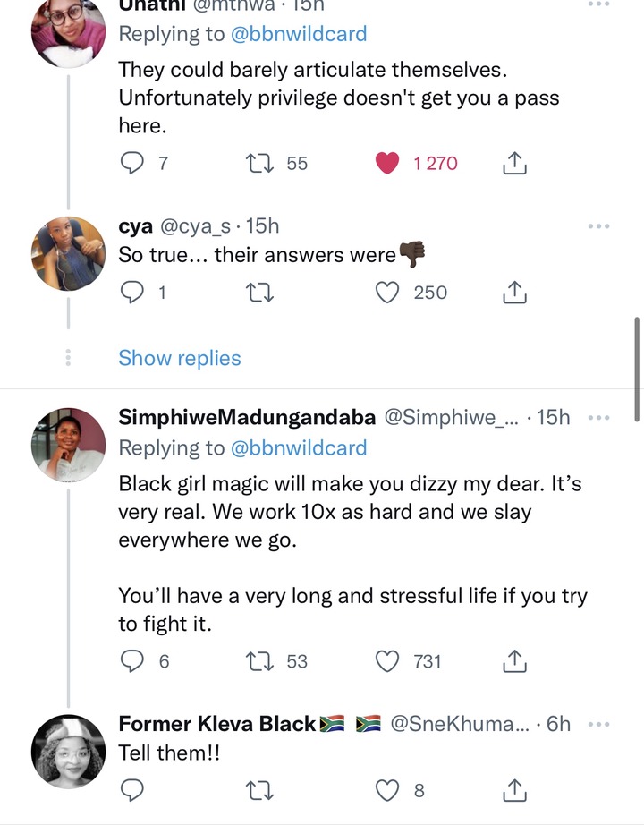
Task: Like SimphiweMadungandaba's tweet with 731 likes
Action: [x=387, y=661]
